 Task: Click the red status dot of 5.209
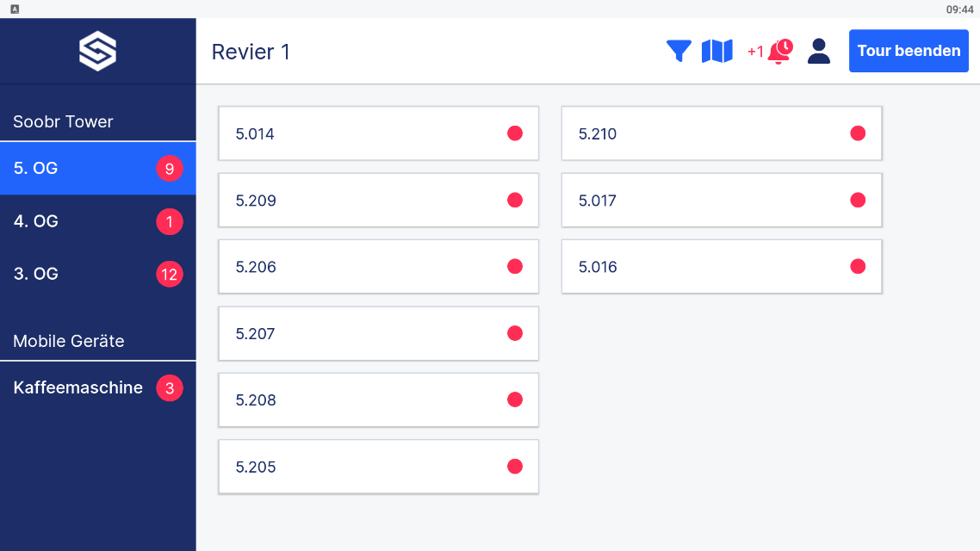(x=515, y=200)
